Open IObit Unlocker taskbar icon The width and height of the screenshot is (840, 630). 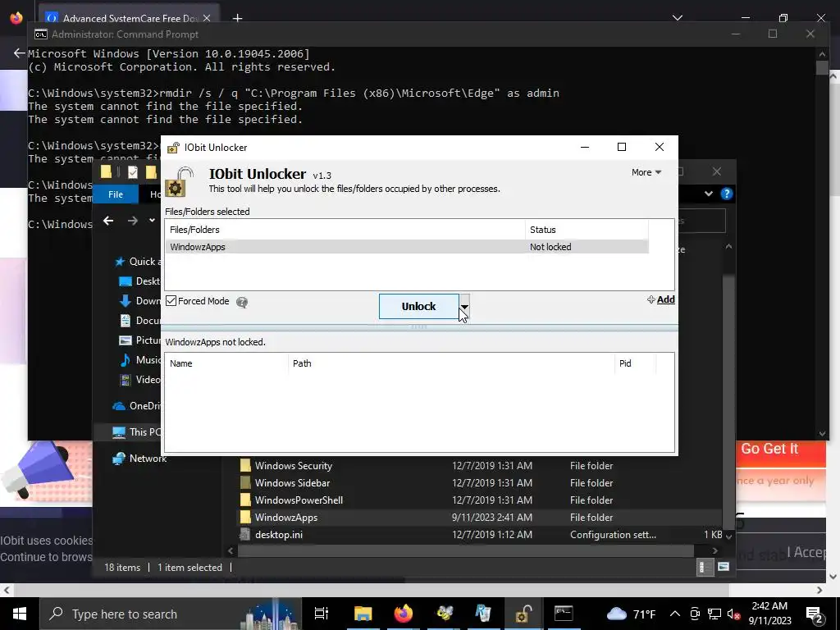point(523,614)
